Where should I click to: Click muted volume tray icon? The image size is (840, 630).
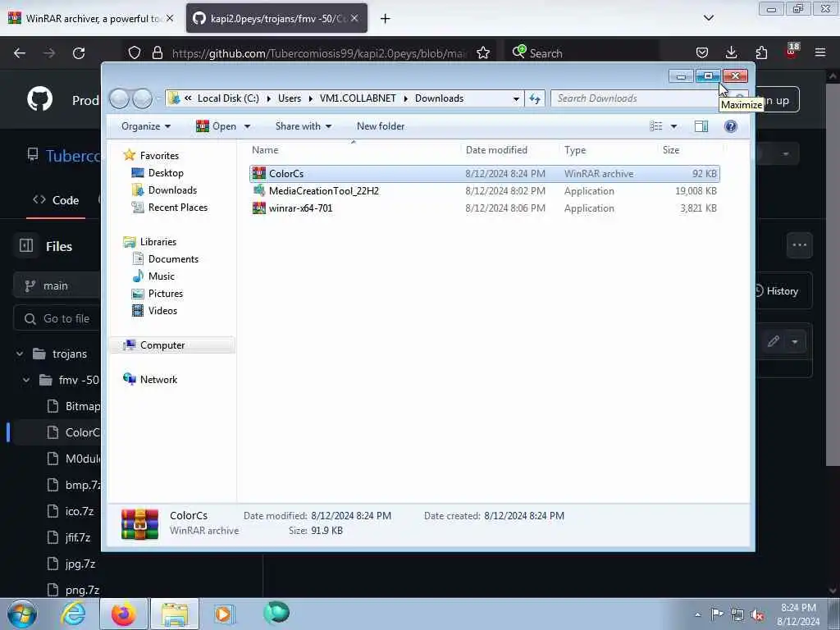coord(757,614)
